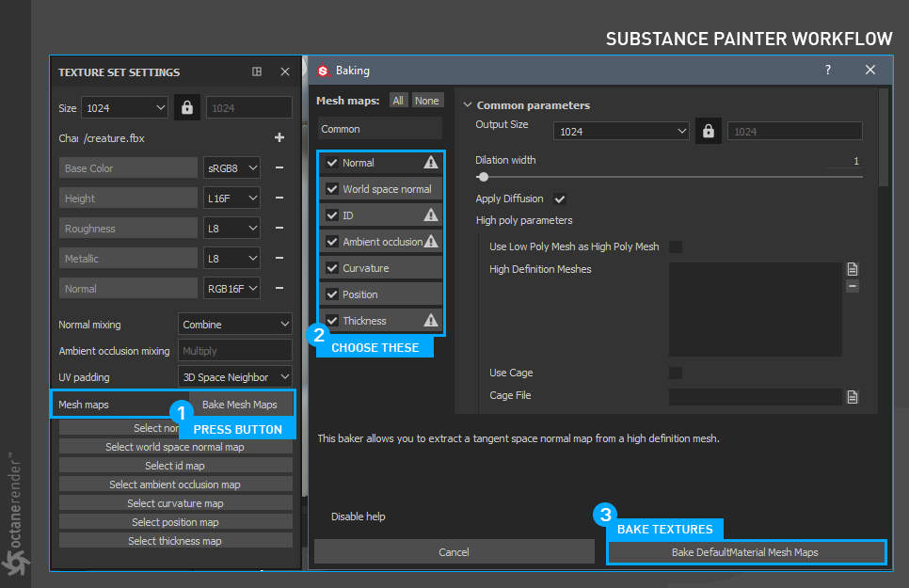Select all mesh maps with All
Viewport: 909px width, 588px height.
pyautogui.click(x=398, y=101)
